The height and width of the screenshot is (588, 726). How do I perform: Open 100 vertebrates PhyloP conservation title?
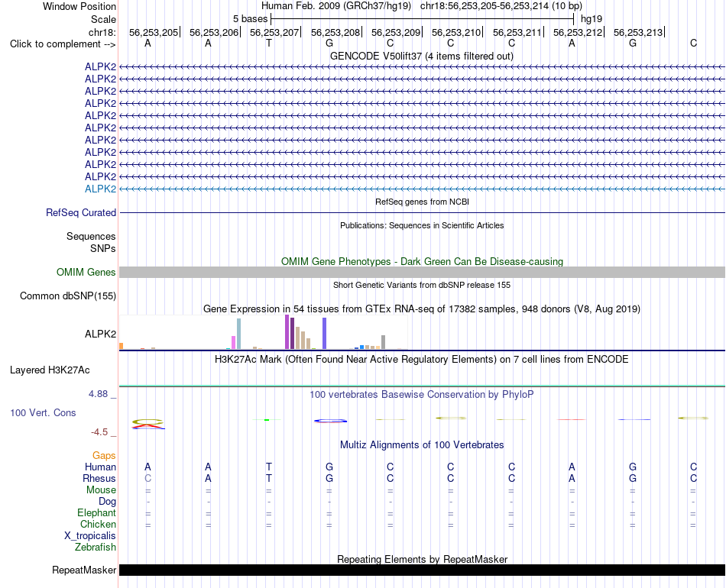click(x=422, y=395)
